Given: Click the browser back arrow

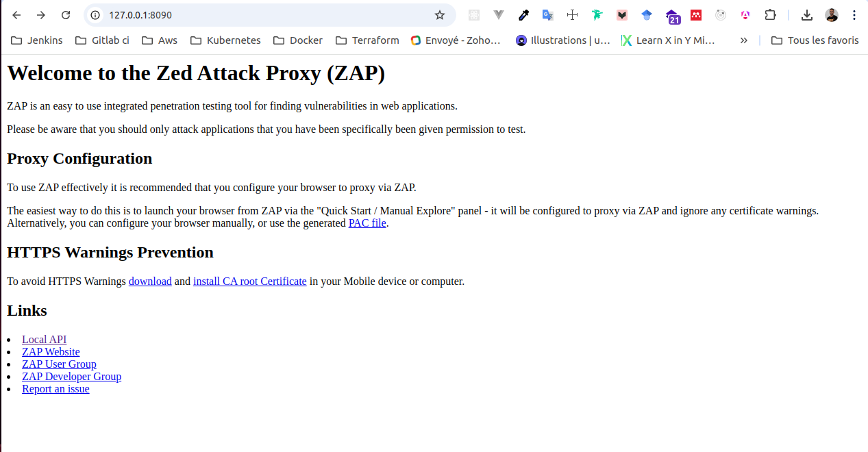Looking at the screenshot, I should pos(16,15).
